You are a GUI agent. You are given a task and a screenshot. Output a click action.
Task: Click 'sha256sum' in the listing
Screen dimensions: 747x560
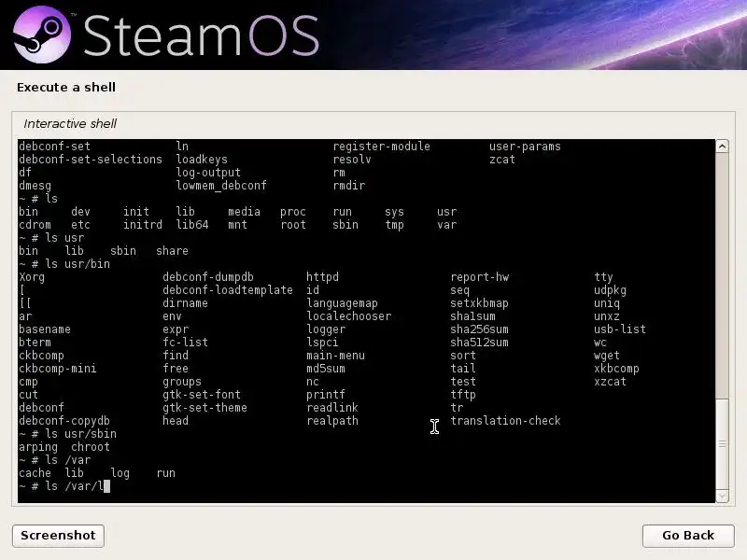[x=479, y=329]
